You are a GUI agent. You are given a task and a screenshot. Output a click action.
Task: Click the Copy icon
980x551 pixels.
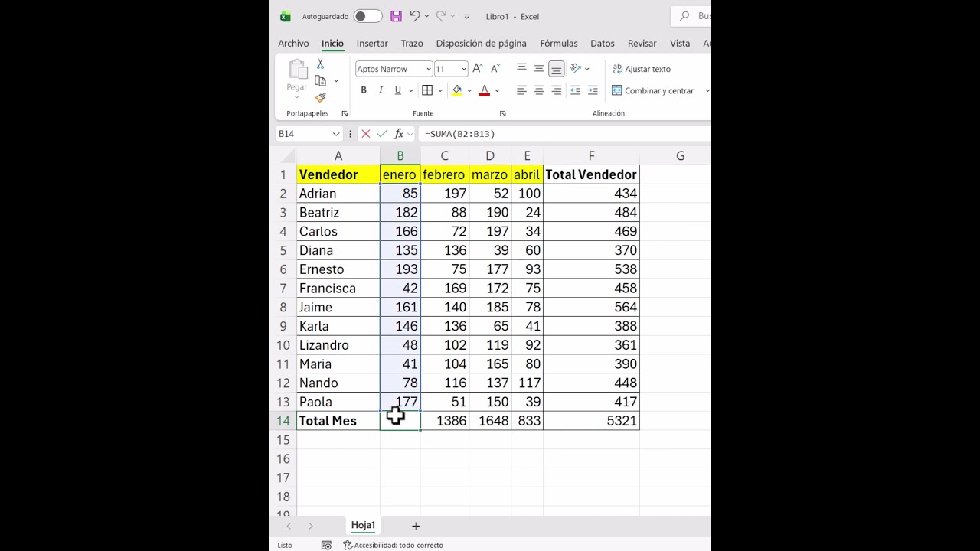point(320,80)
